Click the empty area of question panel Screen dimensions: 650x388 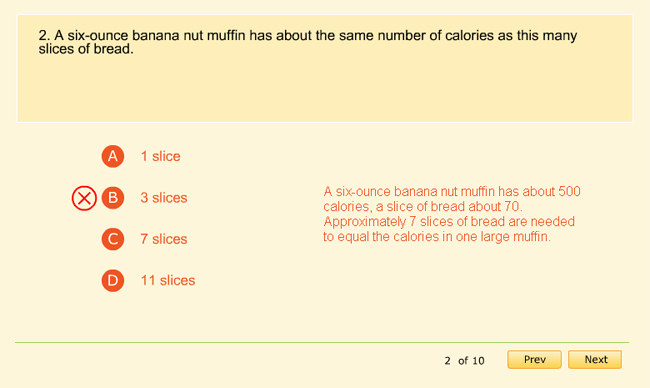pyautogui.click(x=325, y=89)
